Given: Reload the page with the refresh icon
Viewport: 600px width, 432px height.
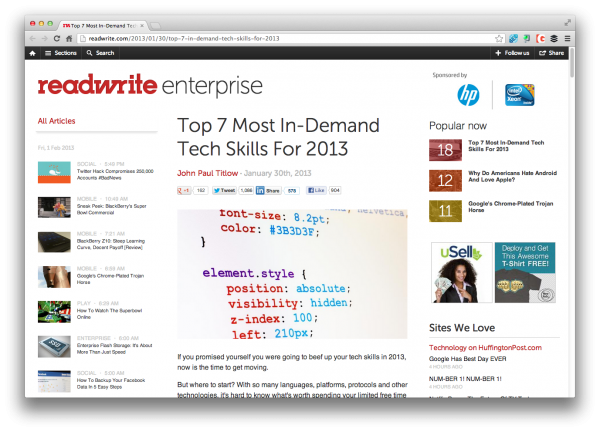Looking at the screenshot, I should [57, 39].
